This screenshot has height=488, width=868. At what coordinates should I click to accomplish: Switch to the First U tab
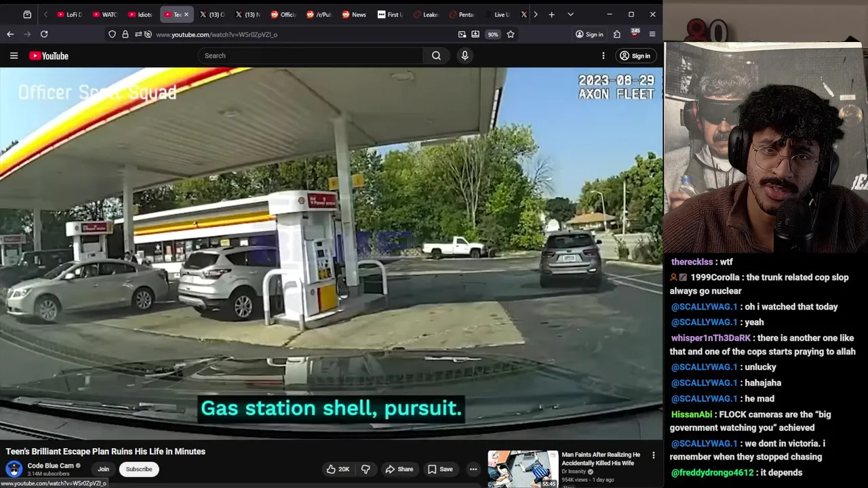(x=390, y=14)
